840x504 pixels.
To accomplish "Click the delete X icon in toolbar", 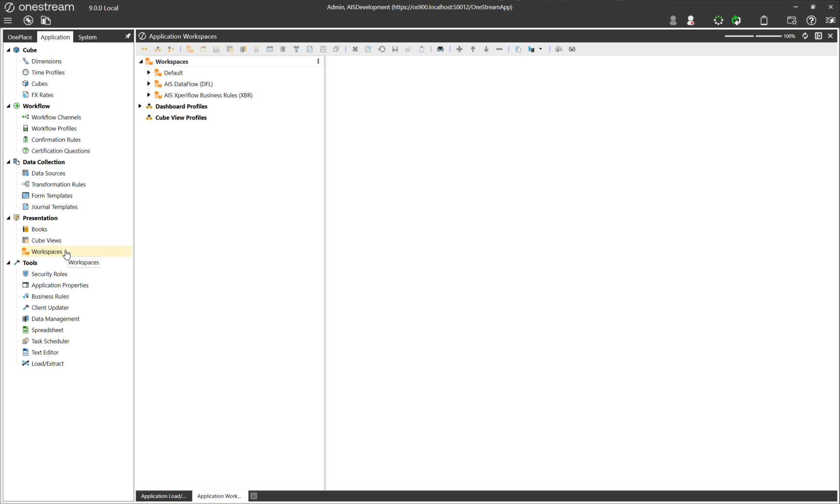I will [x=355, y=49].
